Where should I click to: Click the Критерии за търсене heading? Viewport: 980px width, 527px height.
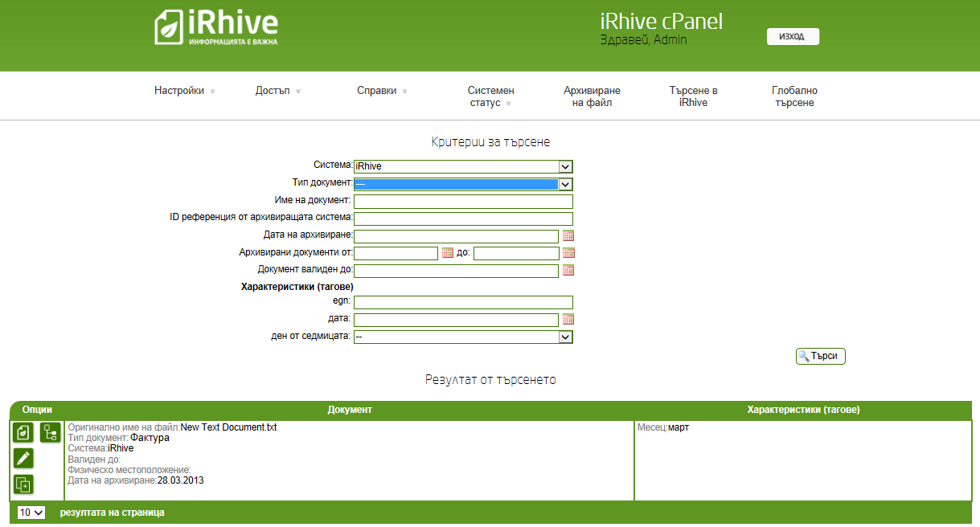pyautogui.click(x=490, y=142)
